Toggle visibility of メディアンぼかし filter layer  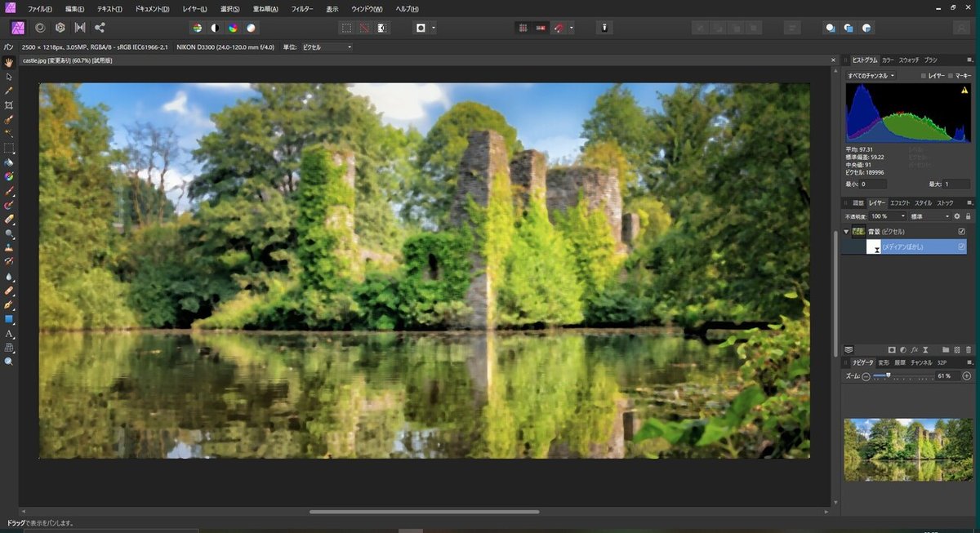pyautogui.click(x=961, y=247)
